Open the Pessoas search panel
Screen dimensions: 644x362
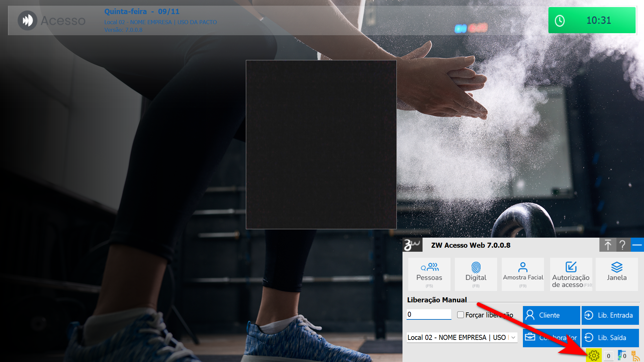click(x=429, y=274)
